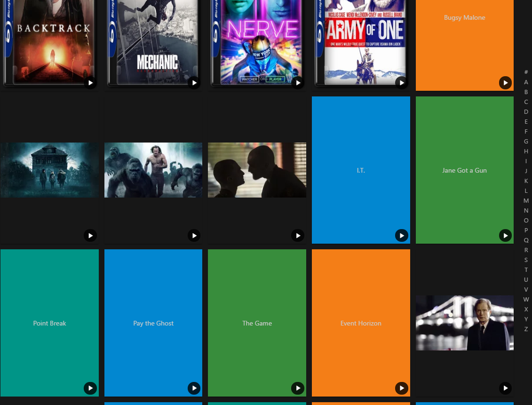Jump to letter I in alphabet index
The width and height of the screenshot is (532, 405).
[526, 161]
